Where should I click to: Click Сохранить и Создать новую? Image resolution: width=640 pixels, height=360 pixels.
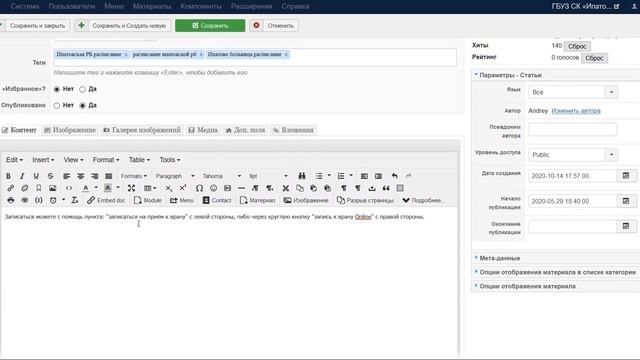pyautogui.click(x=123, y=26)
